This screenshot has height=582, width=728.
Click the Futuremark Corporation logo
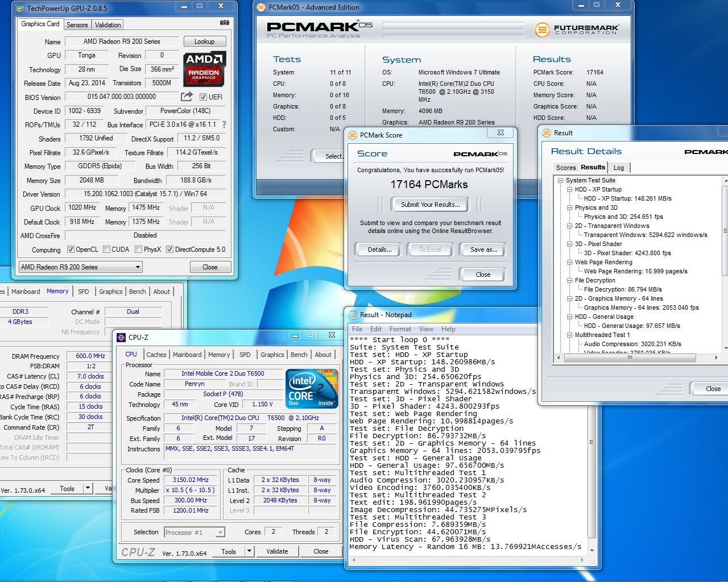[577, 29]
